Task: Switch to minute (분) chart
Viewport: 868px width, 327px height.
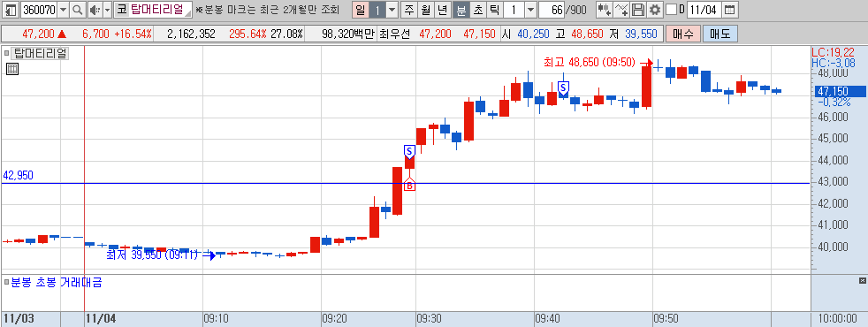Action: click(x=461, y=10)
